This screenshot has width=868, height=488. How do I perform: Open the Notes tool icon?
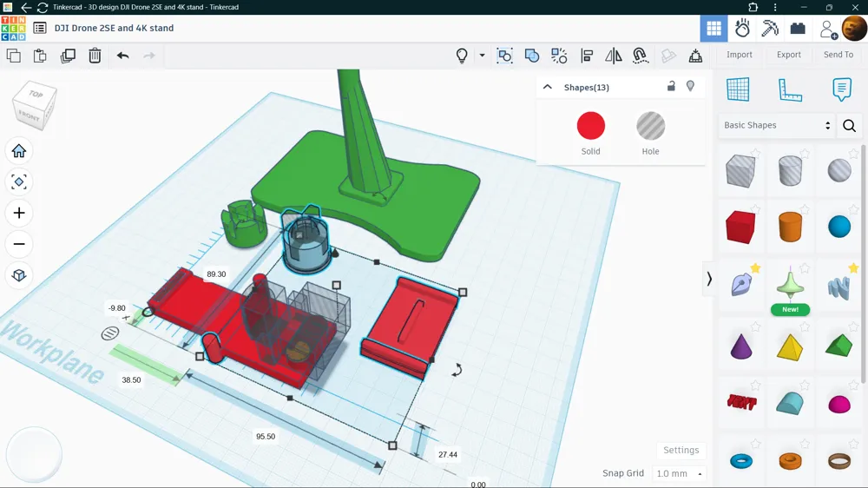tap(841, 89)
